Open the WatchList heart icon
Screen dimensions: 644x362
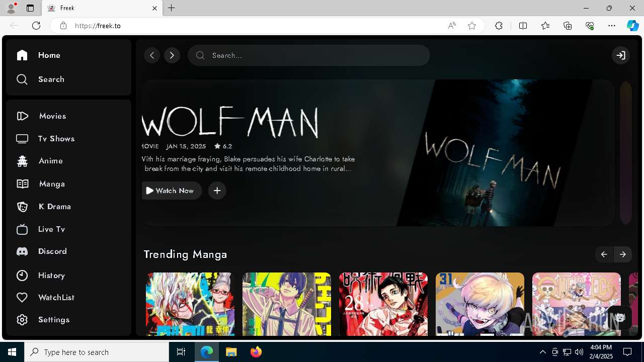coord(22,298)
